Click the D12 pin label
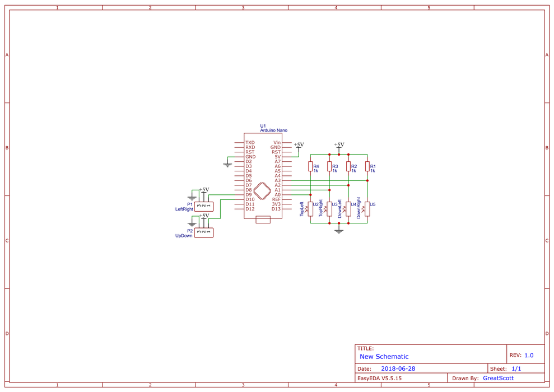The height and width of the screenshot is (392, 554). tap(250, 209)
